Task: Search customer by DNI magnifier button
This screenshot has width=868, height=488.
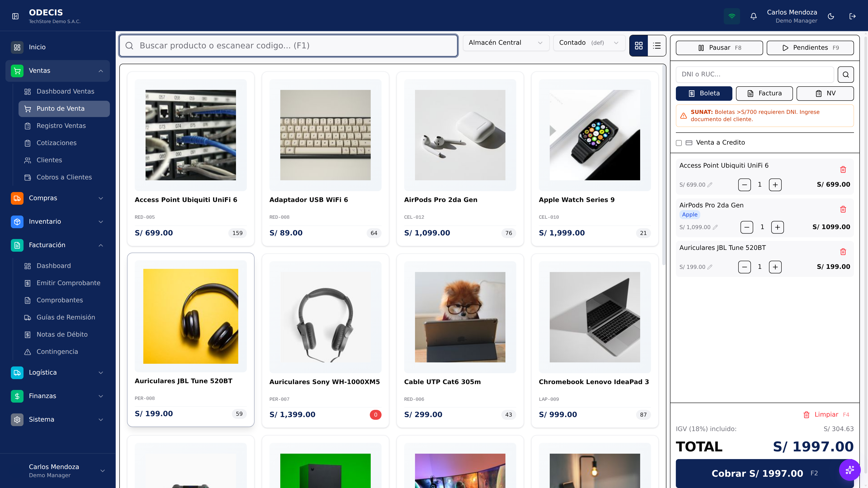Action: (846, 74)
